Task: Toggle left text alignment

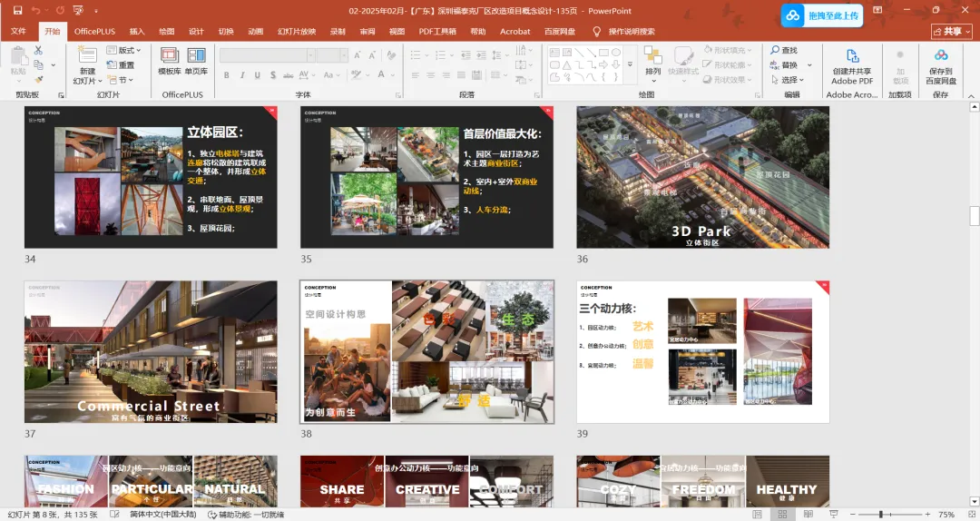Action: click(415, 75)
